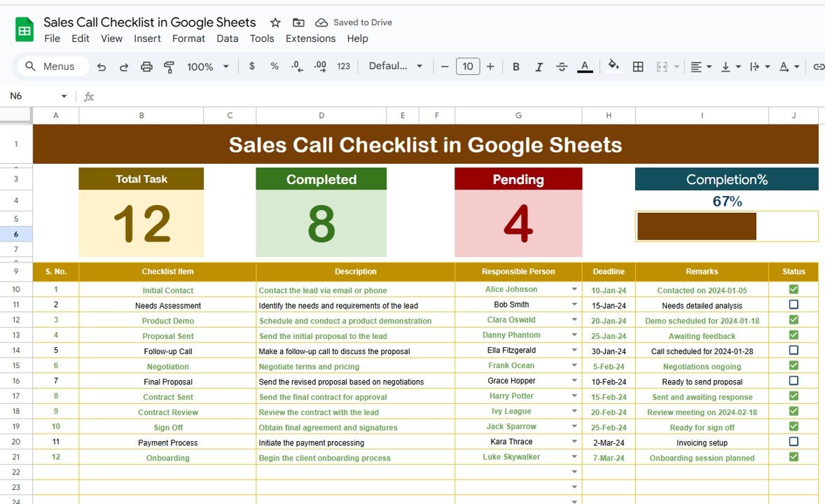Open Kara Thrace responsible person dropdown
825x504 pixels.
574,442
